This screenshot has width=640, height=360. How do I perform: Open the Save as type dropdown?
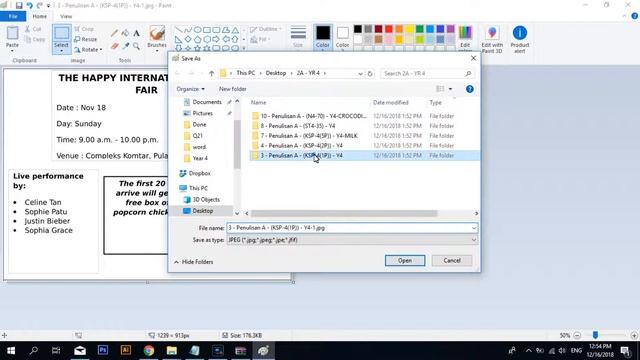(x=473, y=240)
